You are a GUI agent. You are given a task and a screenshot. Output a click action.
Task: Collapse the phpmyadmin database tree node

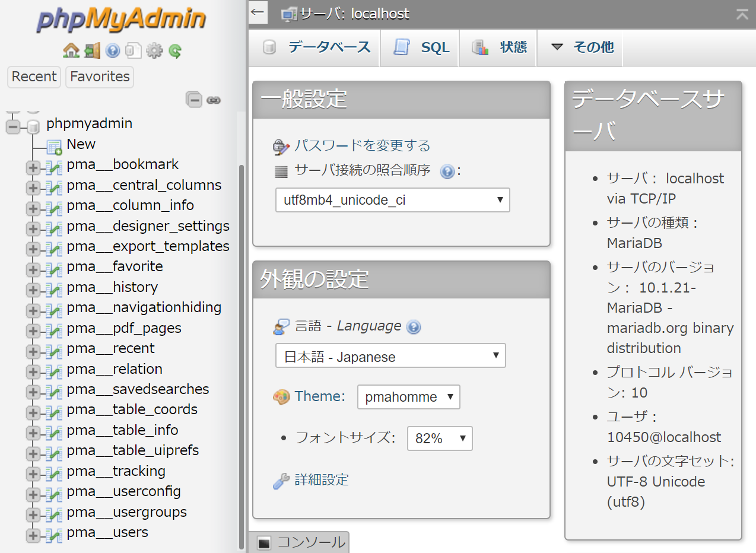point(13,126)
